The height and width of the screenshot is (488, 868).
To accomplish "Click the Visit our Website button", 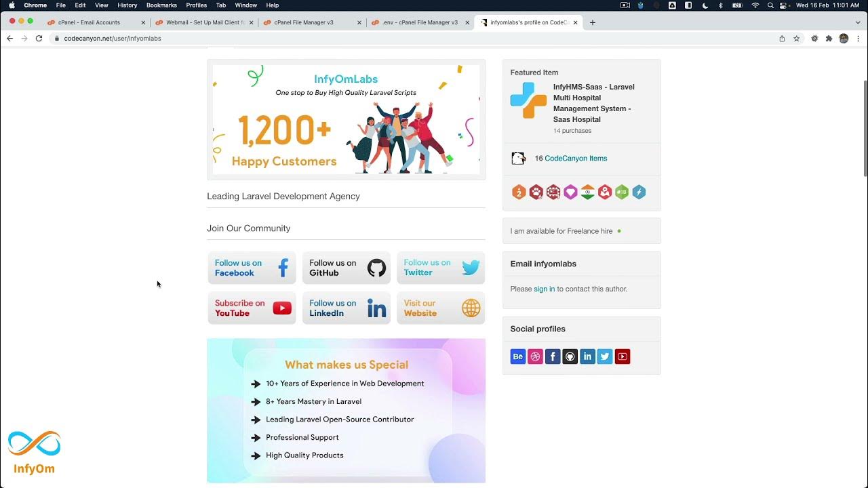I will [x=441, y=308].
